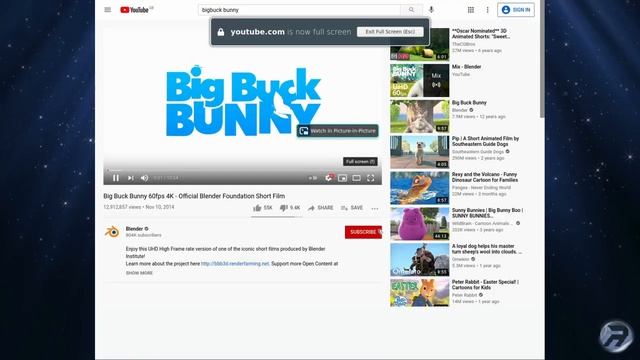
Task: Open Southeastern Guide Dogs channel name
Action: tap(478, 152)
